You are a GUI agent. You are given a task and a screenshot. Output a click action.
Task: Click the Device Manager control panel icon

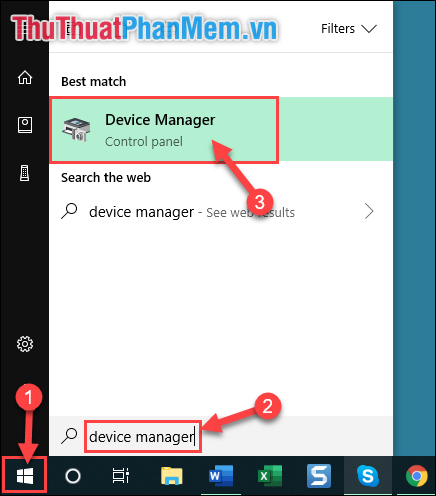point(76,130)
